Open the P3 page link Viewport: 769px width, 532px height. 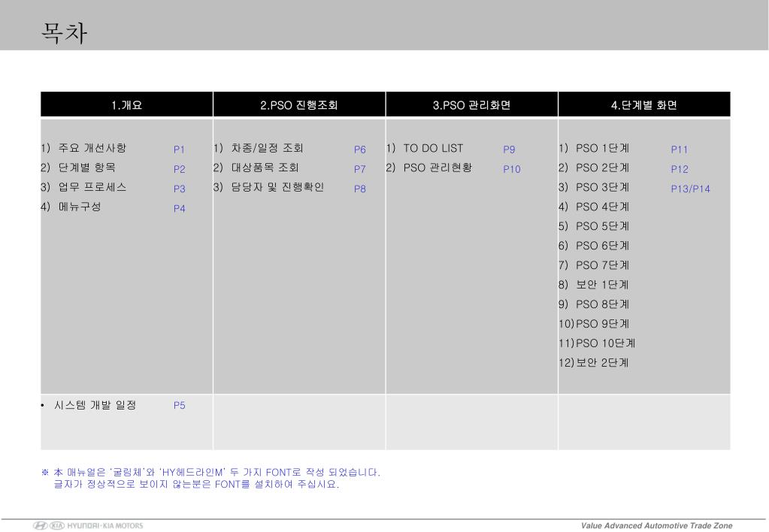pyautogui.click(x=179, y=189)
